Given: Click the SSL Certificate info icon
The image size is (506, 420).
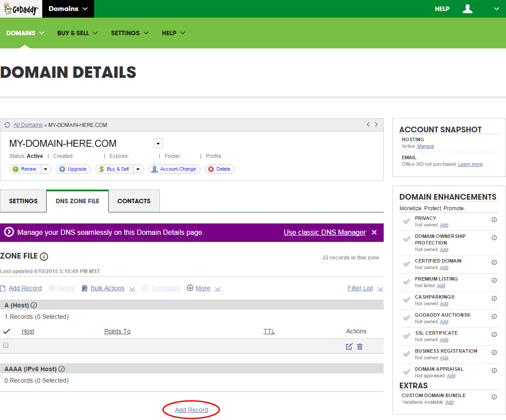Looking at the screenshot, I should [x=494, y=335].
